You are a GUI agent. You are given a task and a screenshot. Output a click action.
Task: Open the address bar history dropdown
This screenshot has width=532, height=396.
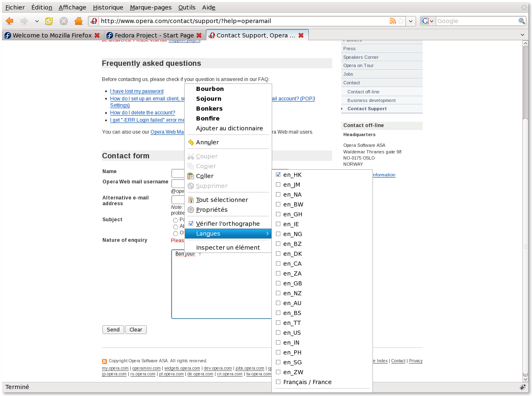410,21
